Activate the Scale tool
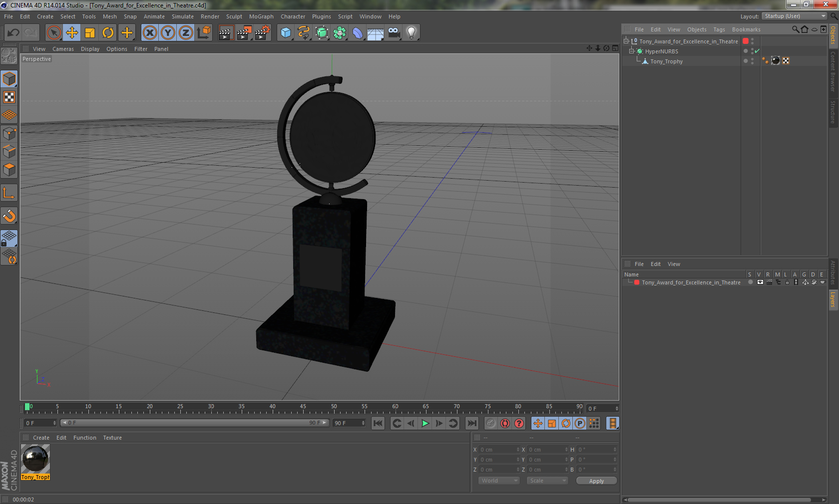Viewport: 839px width, 504px height. click(90, 33)
